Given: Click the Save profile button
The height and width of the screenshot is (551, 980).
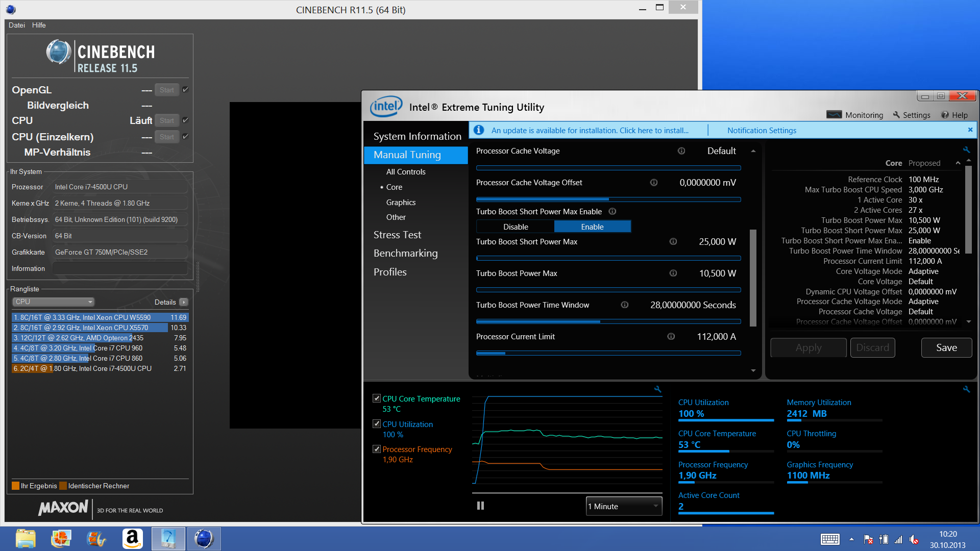Looking at the screenshot, I should 946,347.
